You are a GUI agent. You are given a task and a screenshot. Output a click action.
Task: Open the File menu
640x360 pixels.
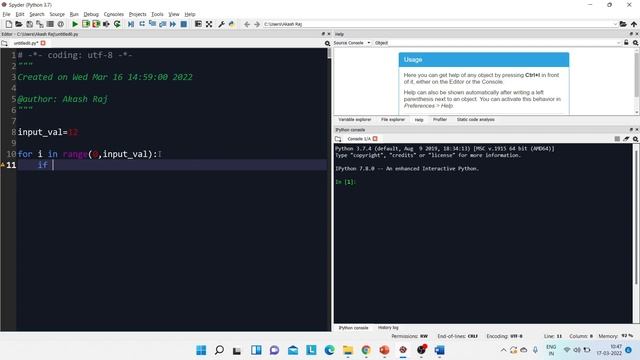tap(6, 14)
